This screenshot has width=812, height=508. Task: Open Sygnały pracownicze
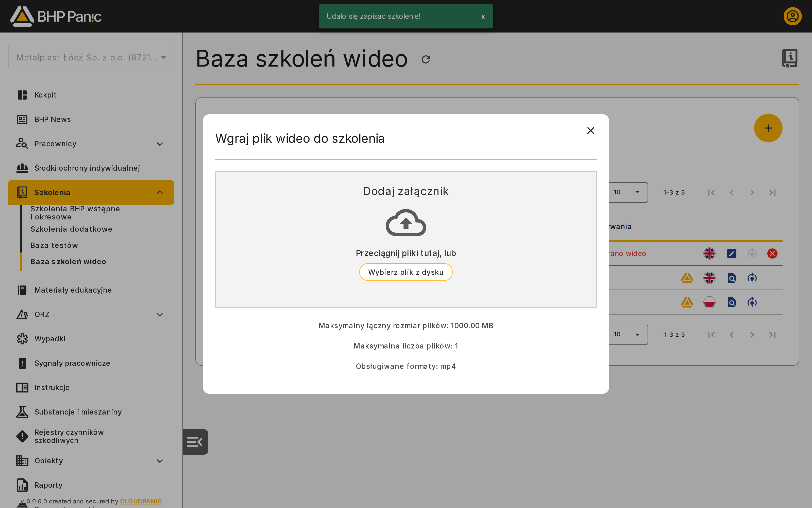(91, 363)
